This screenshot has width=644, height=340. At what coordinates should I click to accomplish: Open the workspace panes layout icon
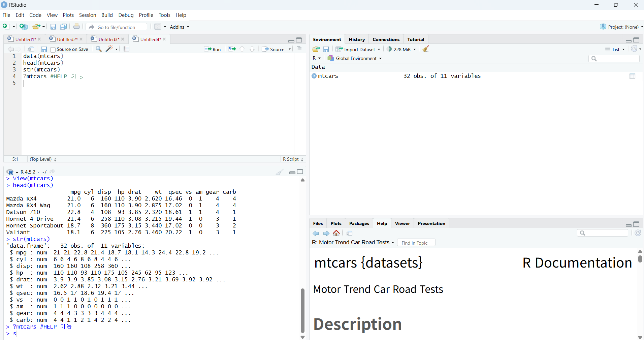tap(158, 27)
